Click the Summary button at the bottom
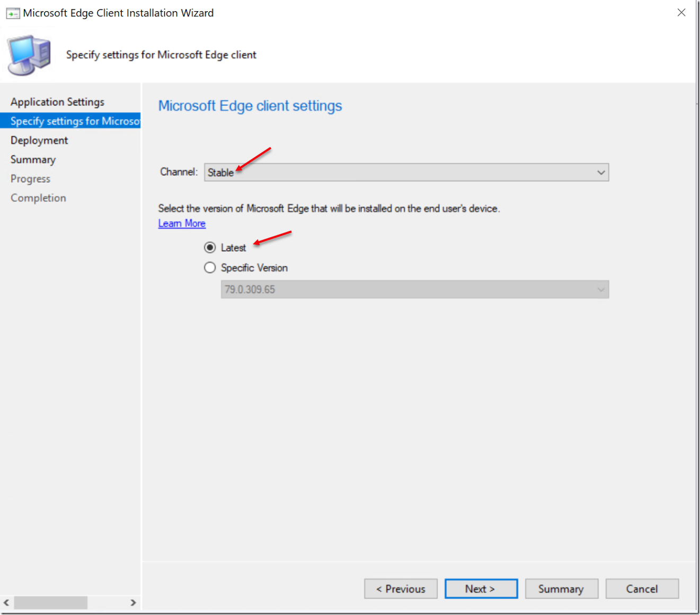This screenshot has width=700, height=615. (561, 589)
